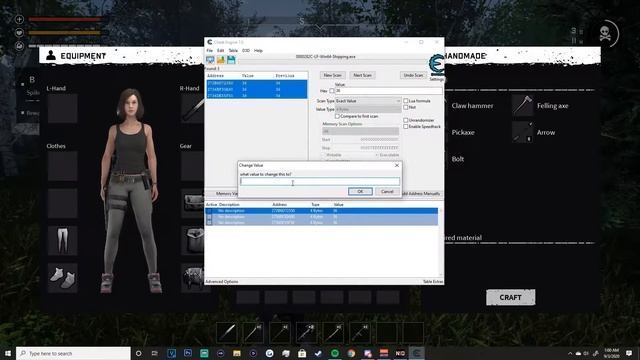Select the Arrow recipe icon
Viewport: 640px width, 360px height.
pyautogui.click(x=522, y=132)
